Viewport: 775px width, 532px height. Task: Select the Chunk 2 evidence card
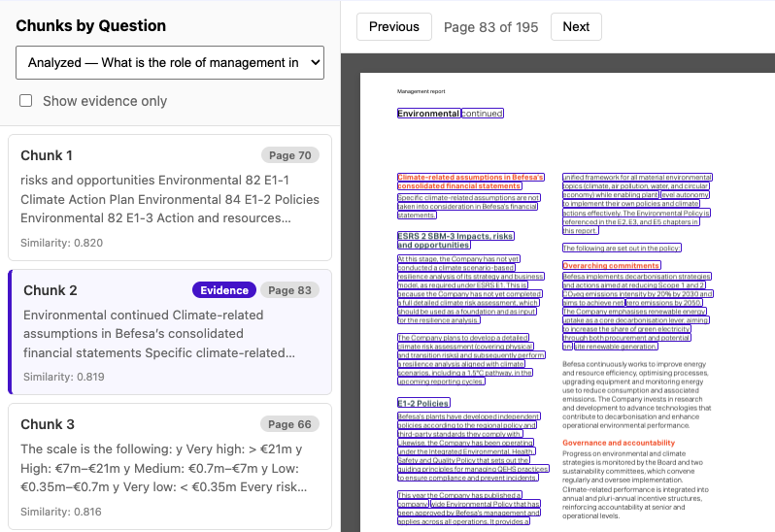pos(170,332)
